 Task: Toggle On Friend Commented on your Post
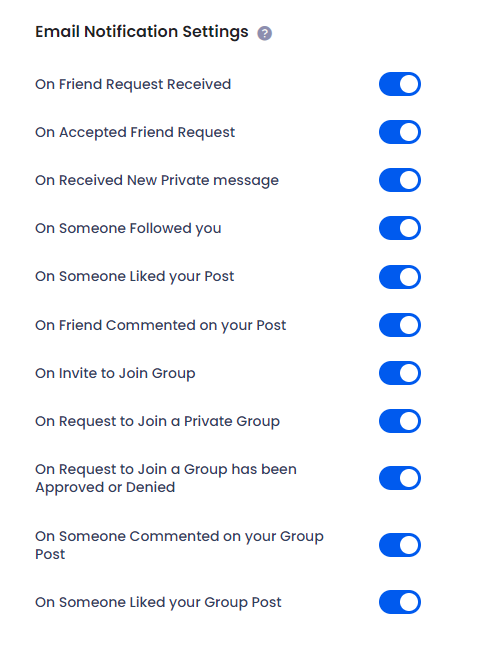(400, 325)
